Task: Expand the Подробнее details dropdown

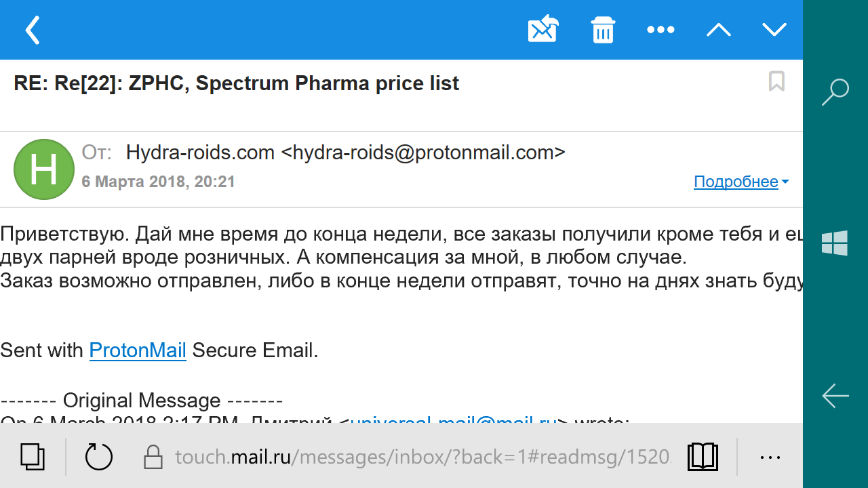Action: [741, 182]
